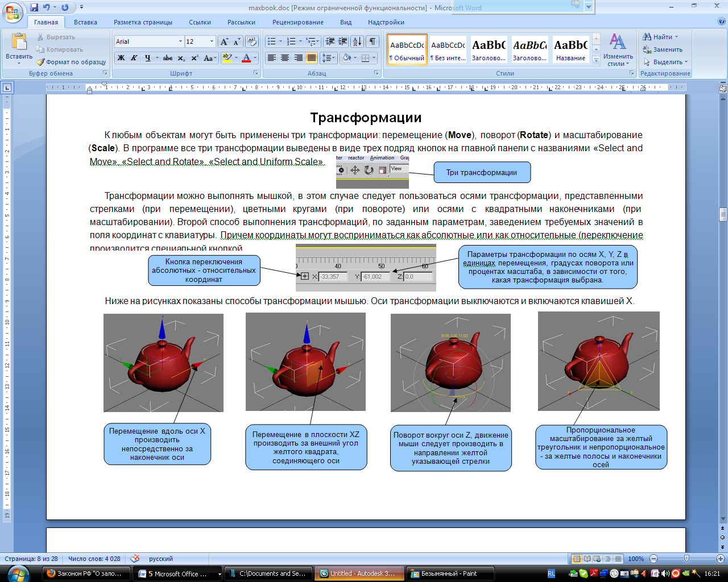
Task: Apply the yellow text highlight color
Action: (227, 58)
